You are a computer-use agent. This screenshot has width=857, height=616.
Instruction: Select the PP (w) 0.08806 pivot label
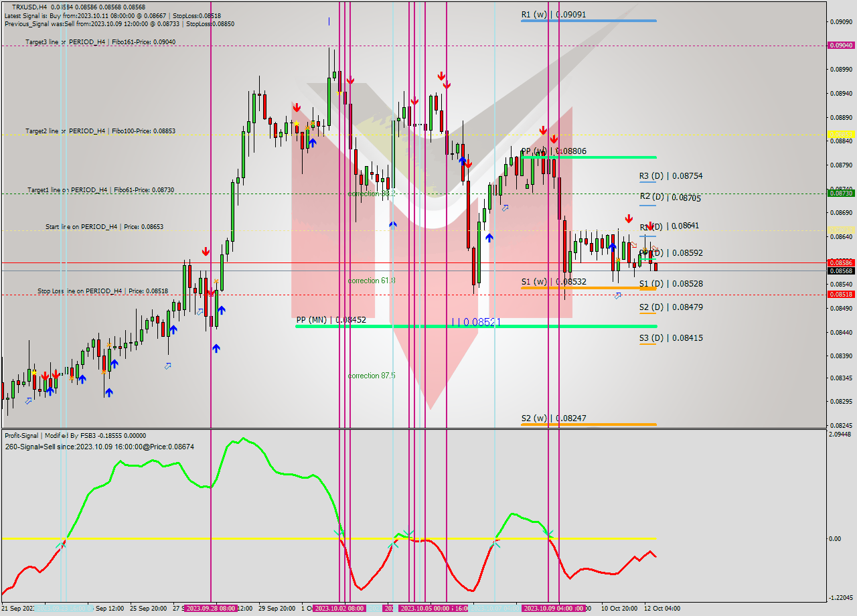coord(554,151)
